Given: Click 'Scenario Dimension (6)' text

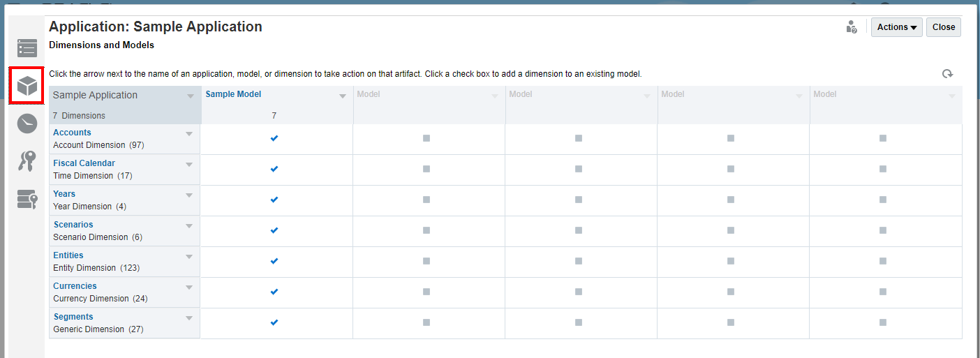Looking at the screenshot, I should pos(98,237).
